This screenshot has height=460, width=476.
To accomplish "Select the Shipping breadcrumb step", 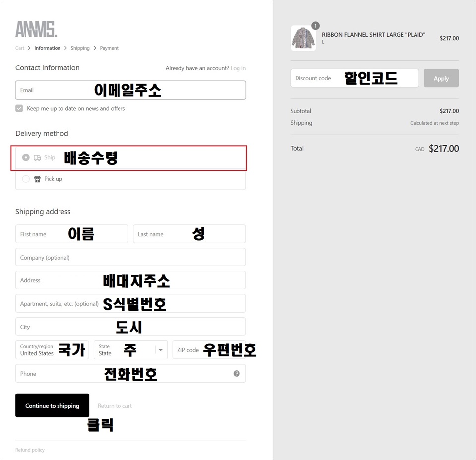I will (80, 48).
